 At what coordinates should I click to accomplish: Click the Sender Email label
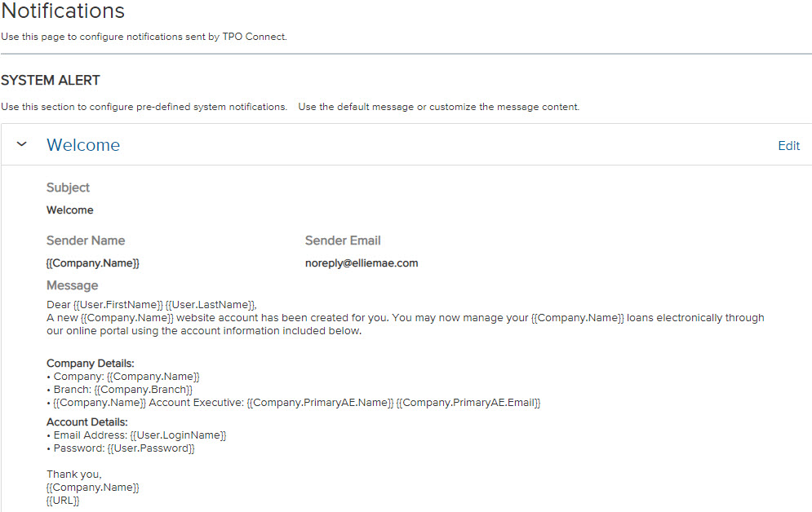point(343,241)
